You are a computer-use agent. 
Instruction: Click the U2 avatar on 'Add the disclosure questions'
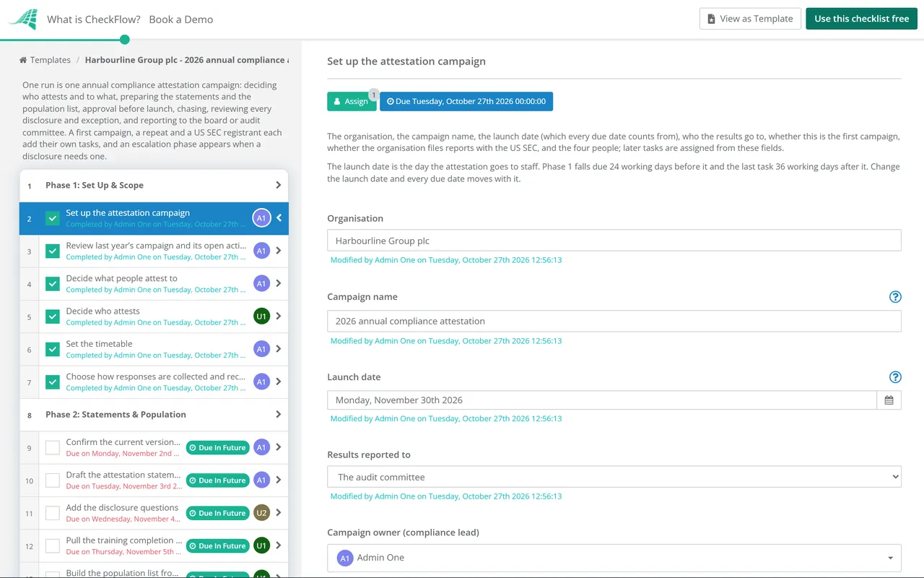click(261, 513)
